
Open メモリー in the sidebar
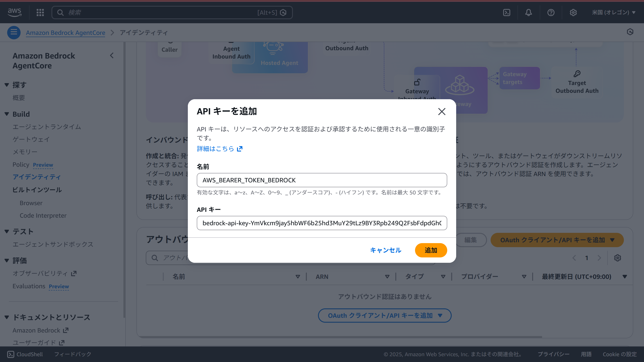[25, 152]
